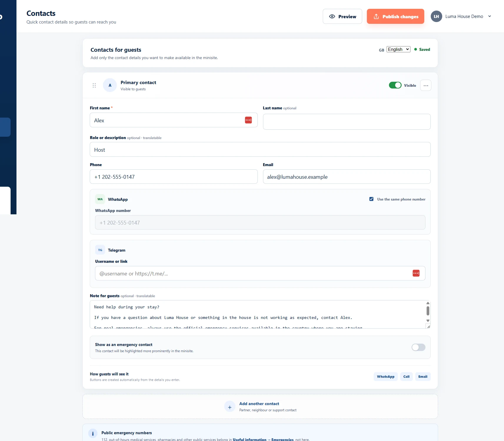Image resolution: width=504 pixels, height=441 pixels.
Task: Click the eye icon in Preview button
Action: [x=332, y=16]
